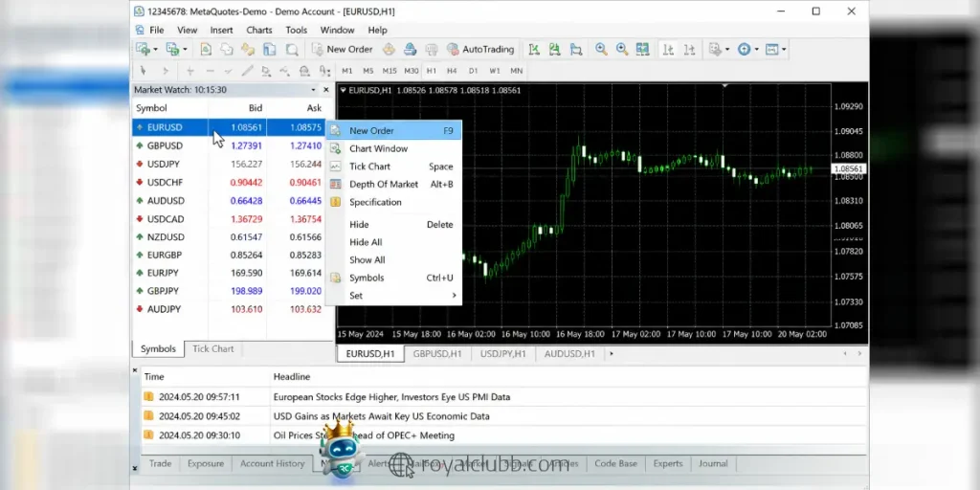Click the Tile Windows icon
980x490 pixels.
coord(642,49)
